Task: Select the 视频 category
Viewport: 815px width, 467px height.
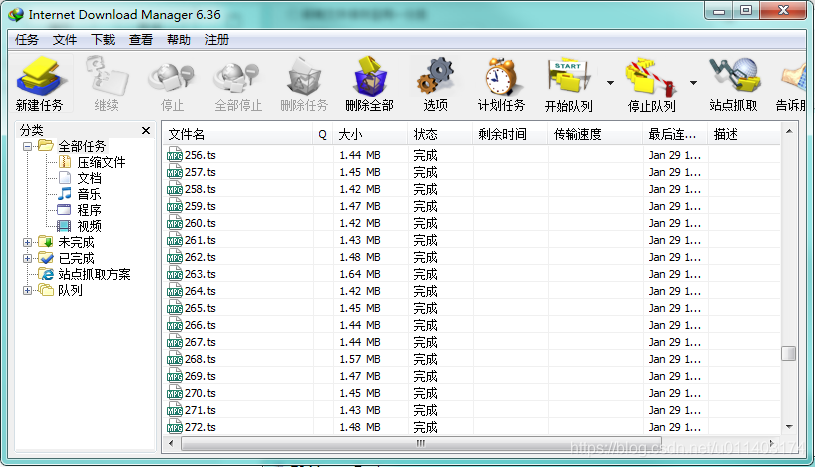Action: pos(89,226)
